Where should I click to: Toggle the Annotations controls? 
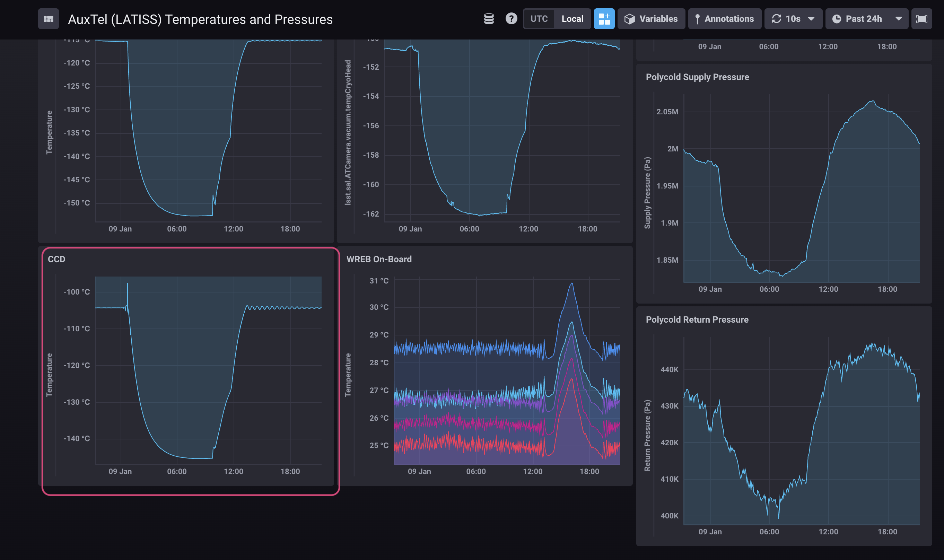coord(724,19)
